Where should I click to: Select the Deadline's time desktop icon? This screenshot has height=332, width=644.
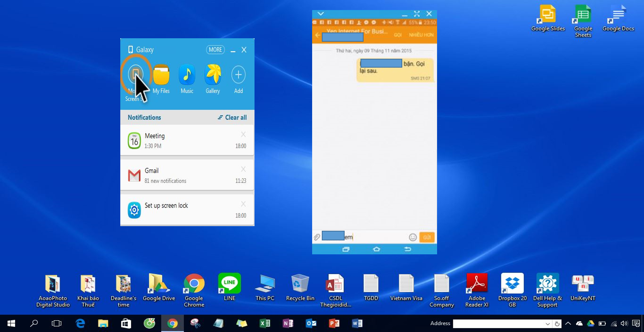(123, 291)
